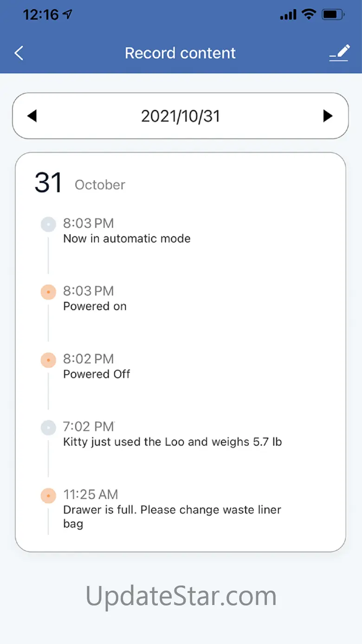The height and width of the screenshot is (644, 362).
Task: Tap the orange dot beside 11:25 AM
Action: pos(48,495)
